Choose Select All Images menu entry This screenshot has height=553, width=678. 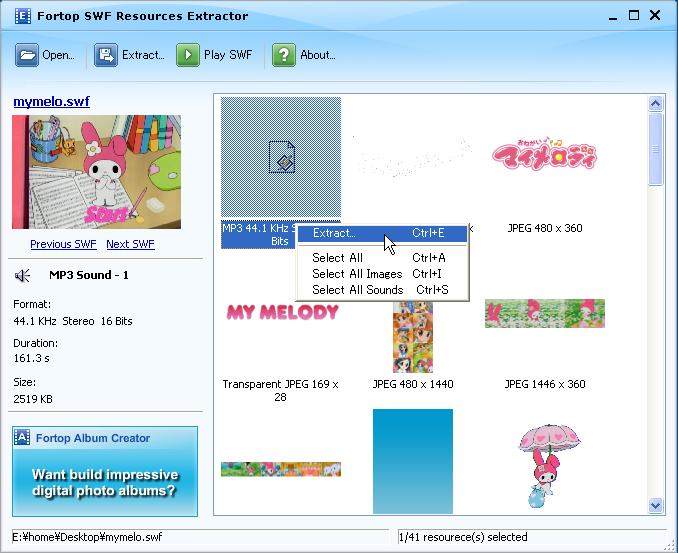382,274
